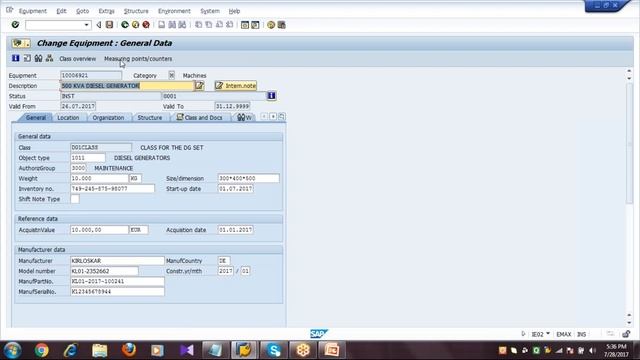Image resolution: width=640 pixels, height=360 pixels.
Task: Click the Shift Note Type field
Action: tap(75, 199)
